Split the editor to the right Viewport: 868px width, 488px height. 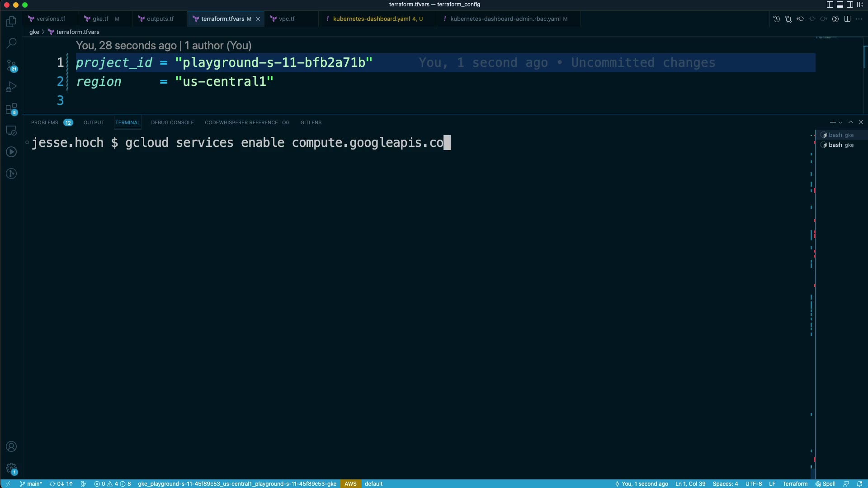[x=847, y=19]
